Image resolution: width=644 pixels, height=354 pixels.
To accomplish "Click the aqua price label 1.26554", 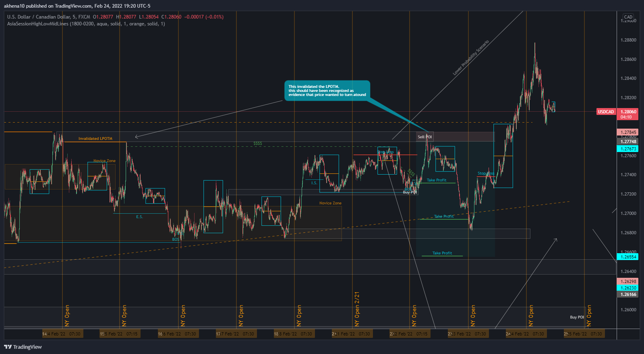I will (628, 257).
